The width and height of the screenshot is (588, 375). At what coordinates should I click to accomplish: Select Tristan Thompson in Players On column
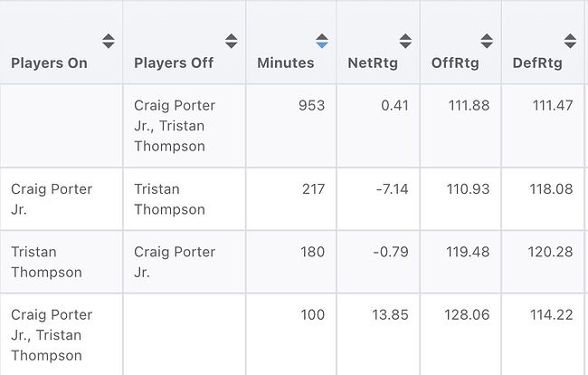point(46,262)
